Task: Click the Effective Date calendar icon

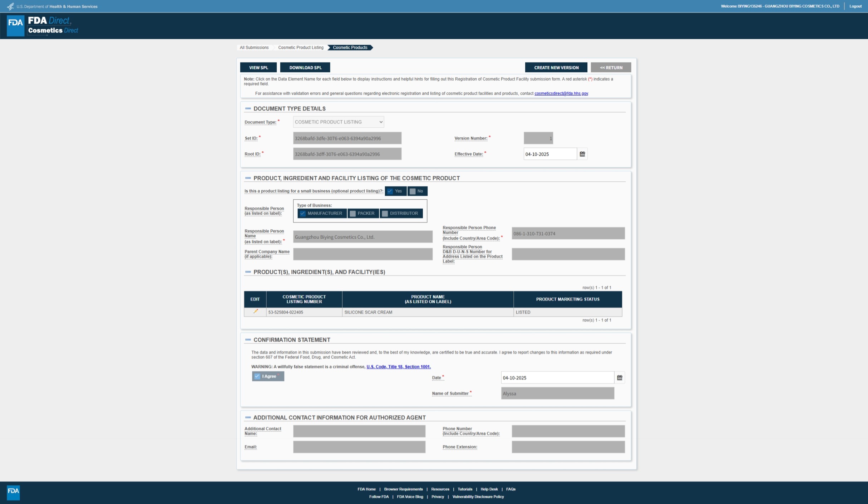Action: pos(582,154)
